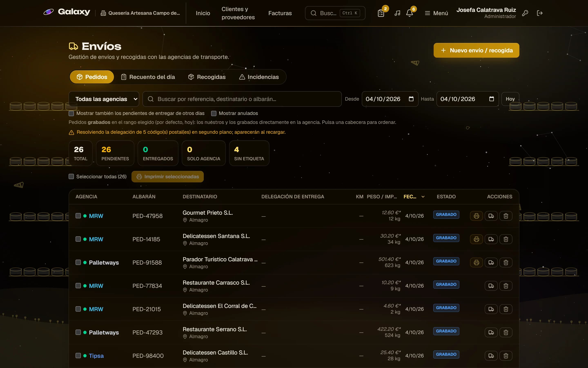Switch to the Incidencias tab
Screen dimensions: 588x368
coord(259,77)
